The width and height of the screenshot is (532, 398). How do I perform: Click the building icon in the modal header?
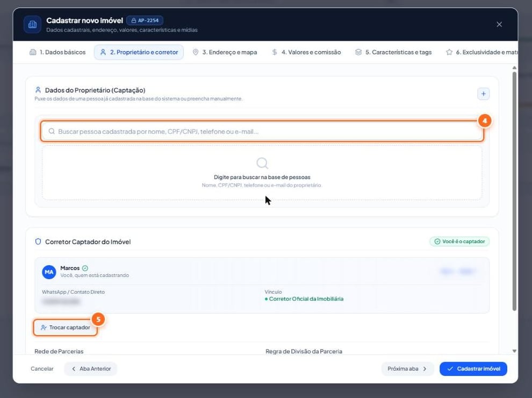click(33, 24)
